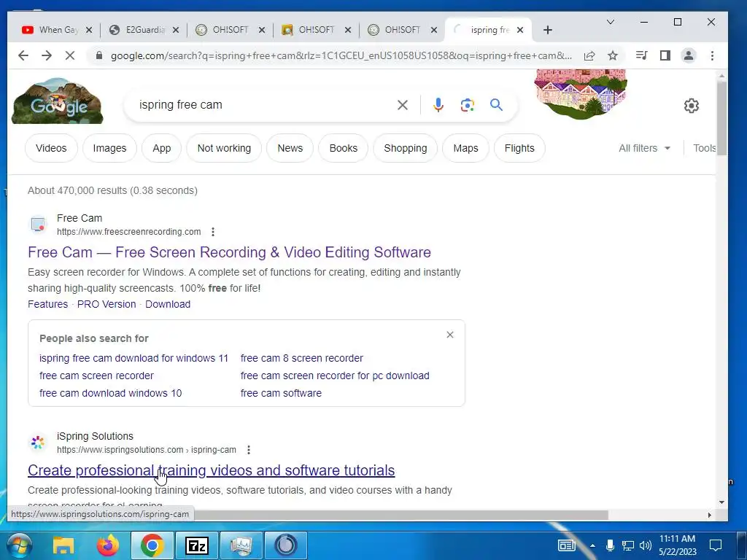Search ispring free cam download for windows 11
The height and width of the screenshot is (560, 747).
click(x=134, y=358)
